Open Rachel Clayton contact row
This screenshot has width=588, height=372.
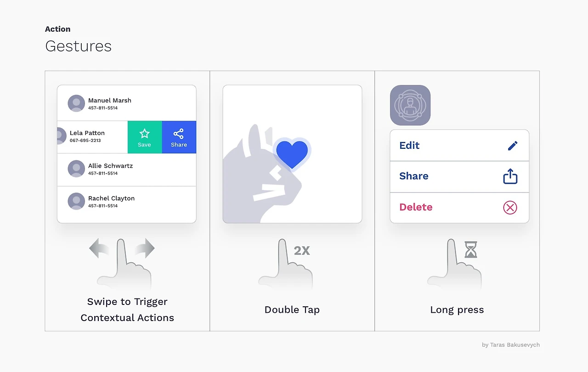click(127, 202)
